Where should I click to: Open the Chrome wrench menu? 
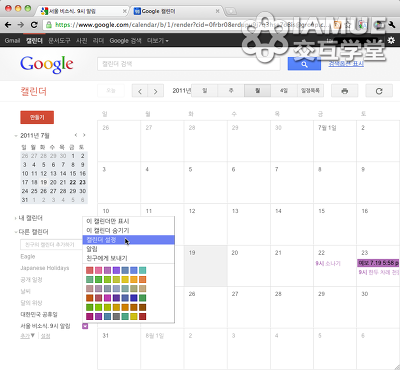tap(391, 24)
